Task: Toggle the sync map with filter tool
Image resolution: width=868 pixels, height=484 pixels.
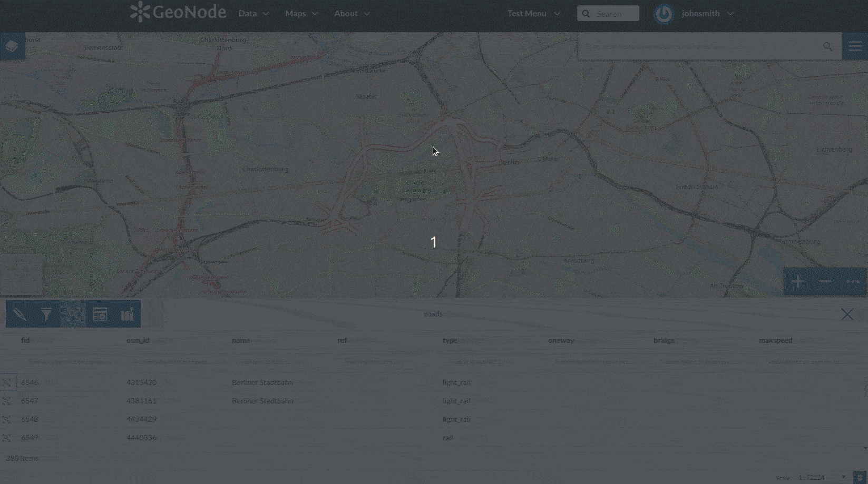Action: [73, 314]
